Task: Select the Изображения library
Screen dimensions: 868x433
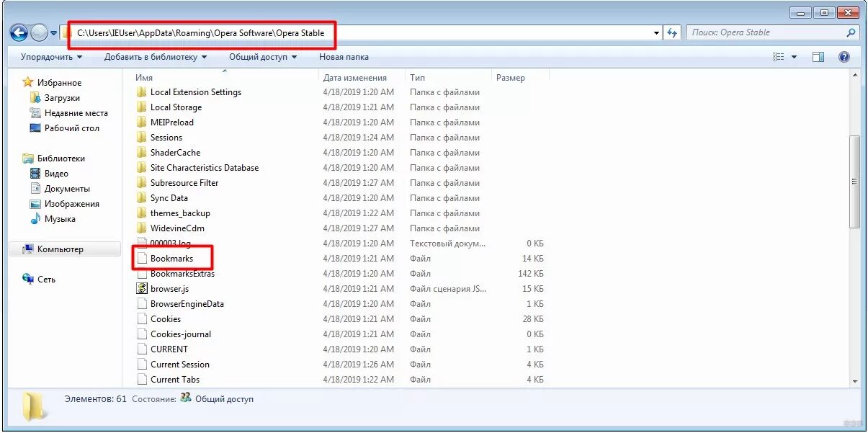Action: point(72,204)
